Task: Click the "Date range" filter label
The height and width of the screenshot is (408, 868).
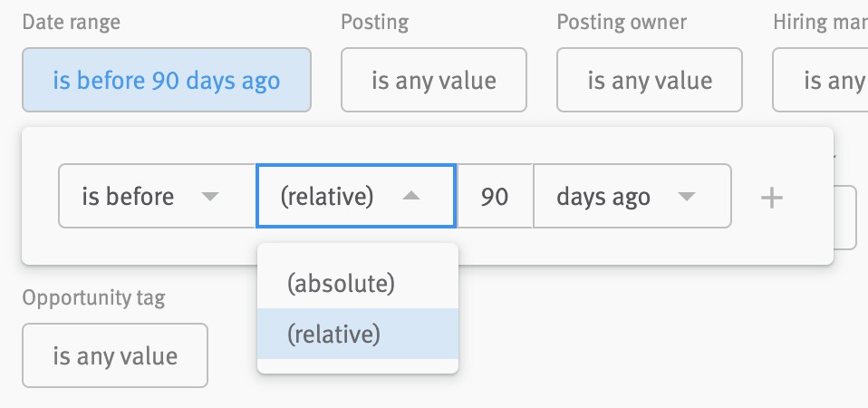Action: tap(71, 22)
